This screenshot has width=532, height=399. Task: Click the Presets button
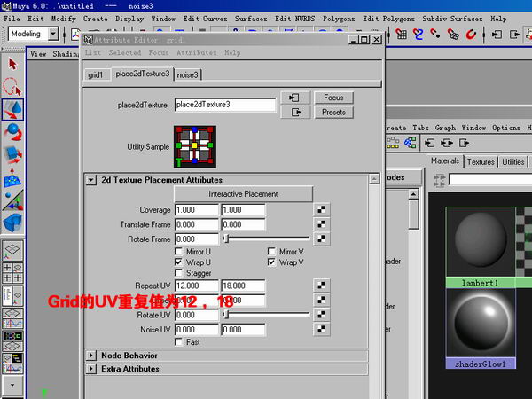coord(333,113)
